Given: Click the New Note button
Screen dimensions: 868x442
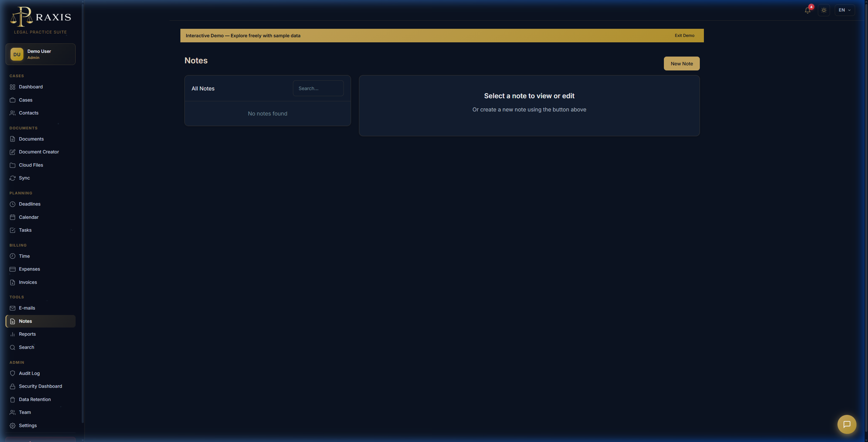Looking at the screenshot, I should (682, 64).
